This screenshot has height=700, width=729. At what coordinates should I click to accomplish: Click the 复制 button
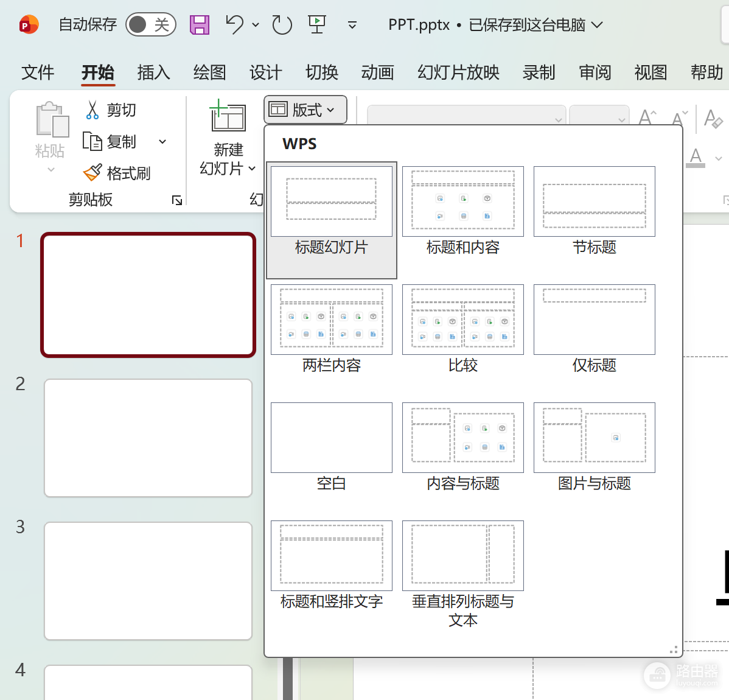pos(110,141)
